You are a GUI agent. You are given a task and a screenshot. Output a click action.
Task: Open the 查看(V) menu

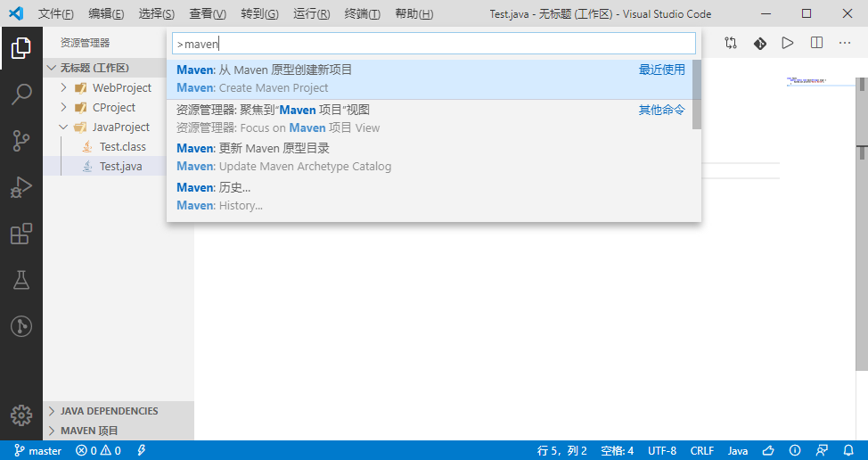coord(208,14)
